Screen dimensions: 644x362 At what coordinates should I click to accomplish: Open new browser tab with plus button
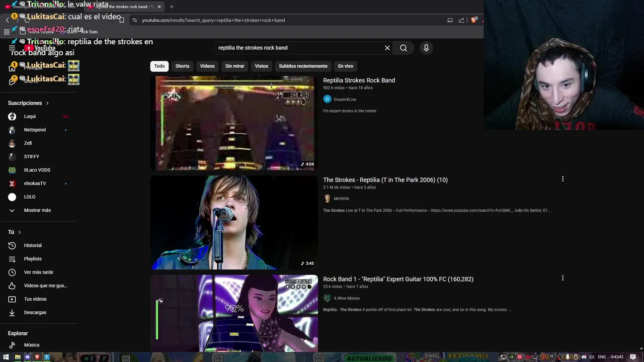point(172,7)
